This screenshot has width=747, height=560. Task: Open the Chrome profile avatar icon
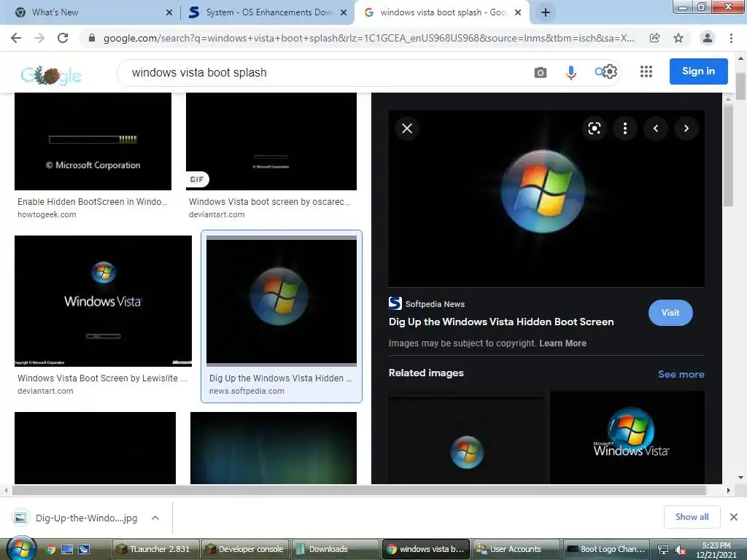(708, 38)
